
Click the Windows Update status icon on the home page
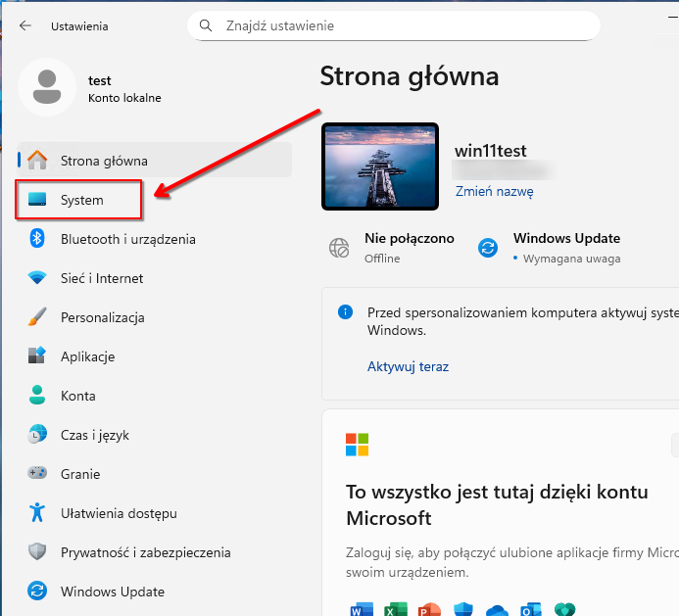click(x=487, y=248)
